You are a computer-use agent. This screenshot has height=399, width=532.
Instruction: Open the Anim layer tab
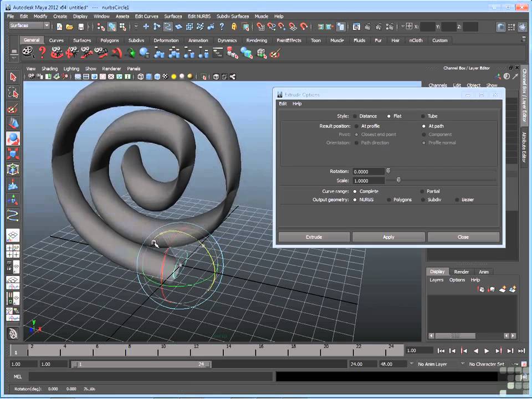coord(484,272)
